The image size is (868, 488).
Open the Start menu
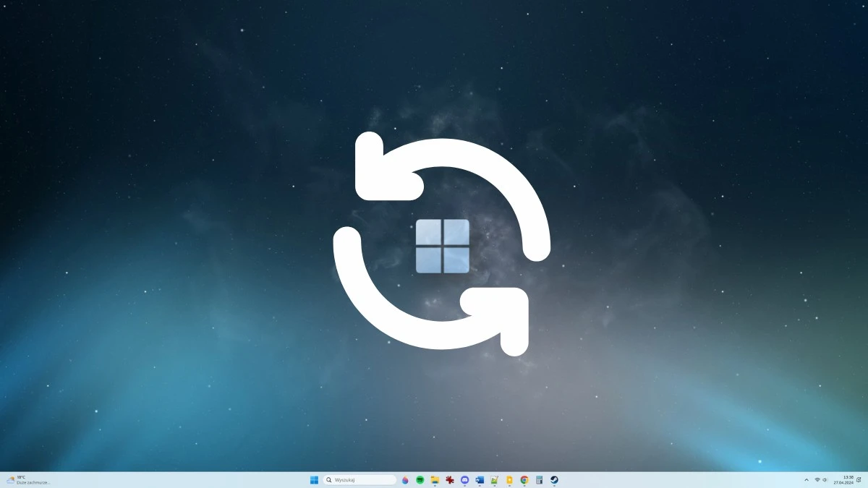pos(313,480)
